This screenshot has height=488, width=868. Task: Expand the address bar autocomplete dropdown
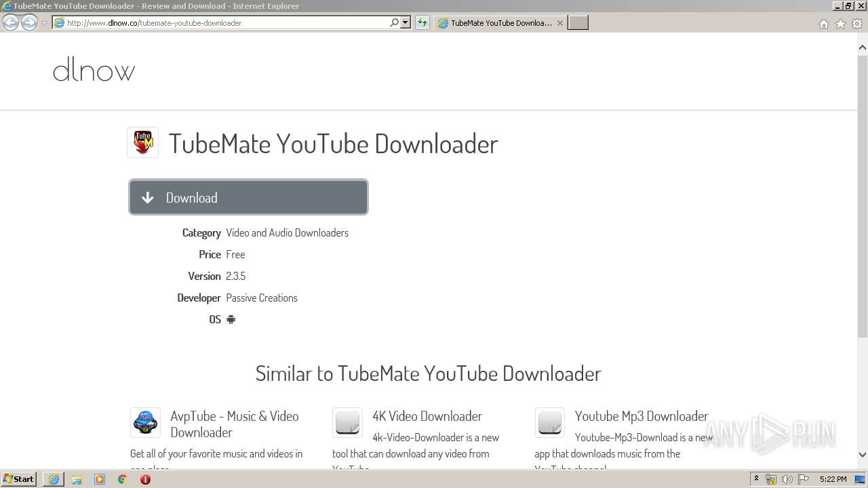(x=406, y=22)
